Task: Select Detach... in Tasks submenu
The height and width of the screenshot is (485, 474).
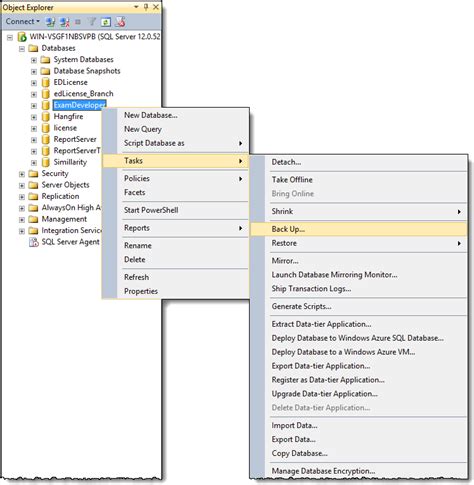Action: click(x=359, y=162)
